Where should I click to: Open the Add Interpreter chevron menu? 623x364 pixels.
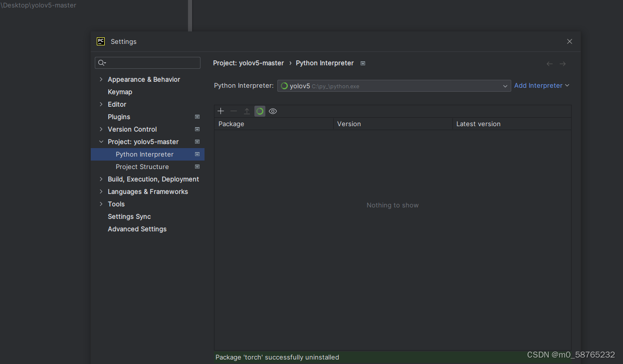pyautogui.click(x=568, y=85)
